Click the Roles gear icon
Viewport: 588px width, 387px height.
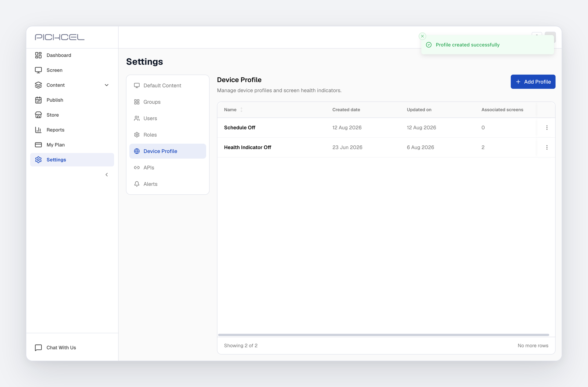pyautogui.click(x=137, y=135)
